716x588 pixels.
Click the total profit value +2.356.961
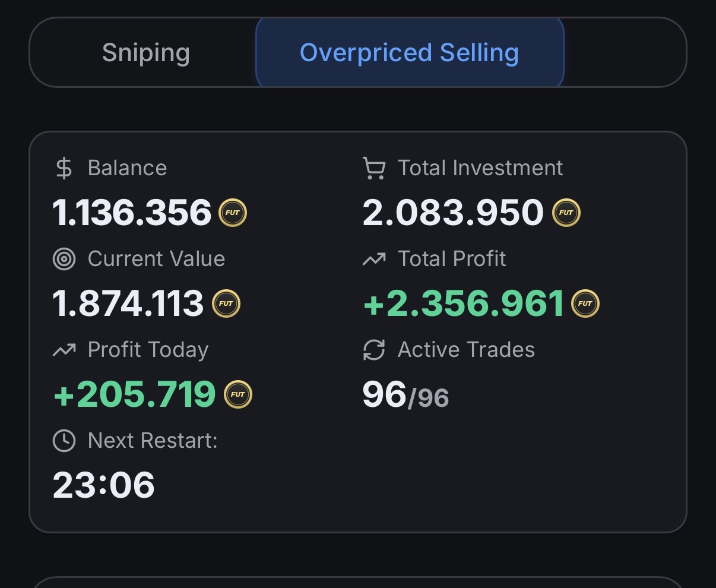pyautogui.click(x=464, y=304)
